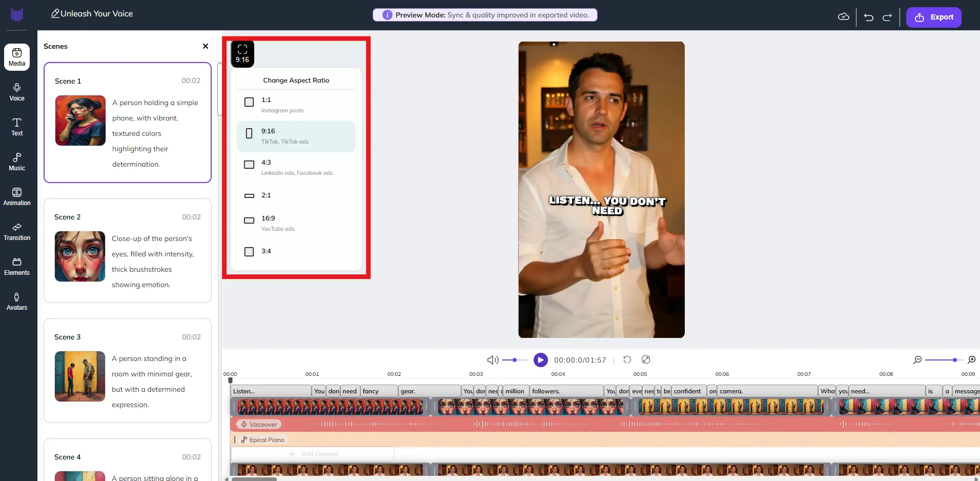Toggle the 9:16 aspect ratio dropdown button

tap(242, 54)
